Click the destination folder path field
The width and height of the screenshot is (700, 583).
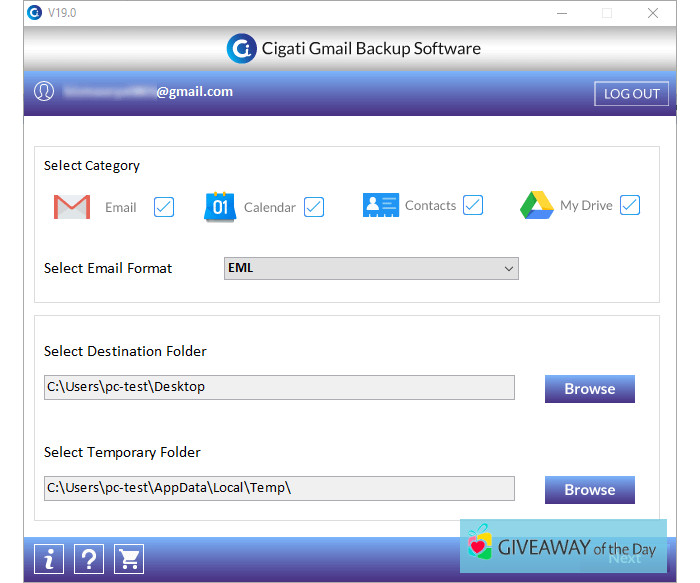279,387
